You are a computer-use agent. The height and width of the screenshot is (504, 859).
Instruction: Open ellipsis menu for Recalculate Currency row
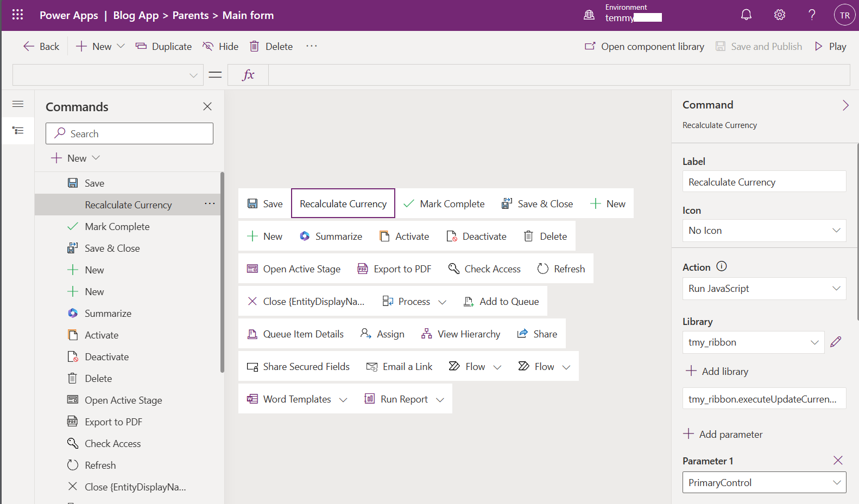click(x=210, y=204)
